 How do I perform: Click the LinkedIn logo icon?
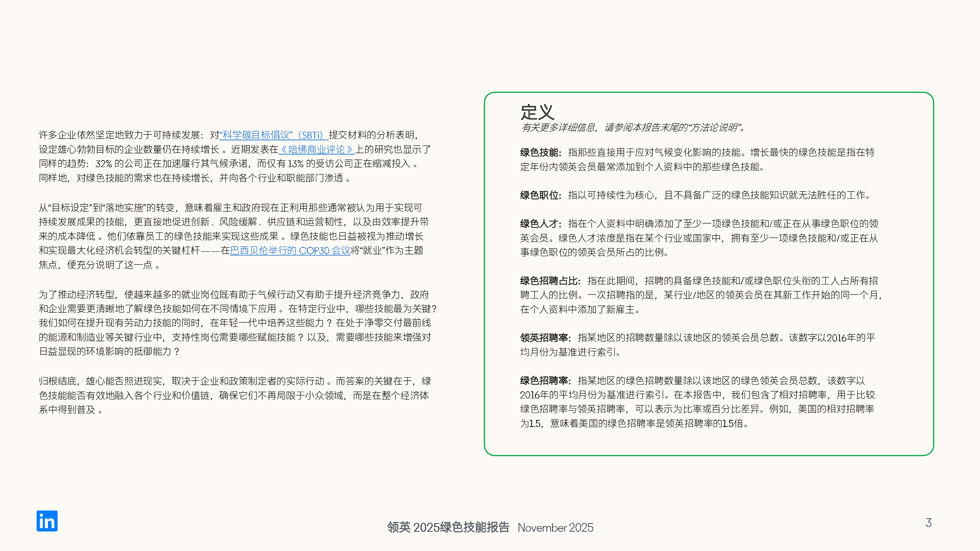tap(47, 521)
